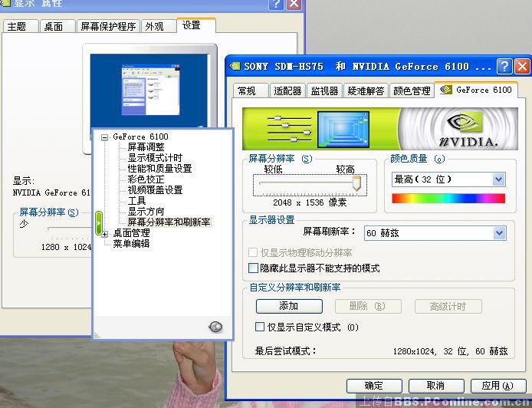Select 屏幕调整 in the tree
This screenshot has width=532, height=408.
pos(146,147)
